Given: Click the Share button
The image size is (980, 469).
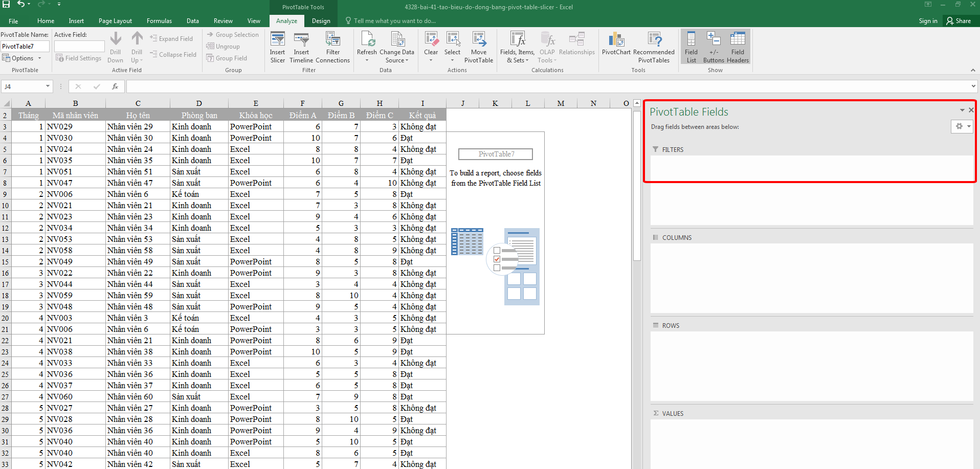Looking at the screenshot, I should [x=959, y=21].
